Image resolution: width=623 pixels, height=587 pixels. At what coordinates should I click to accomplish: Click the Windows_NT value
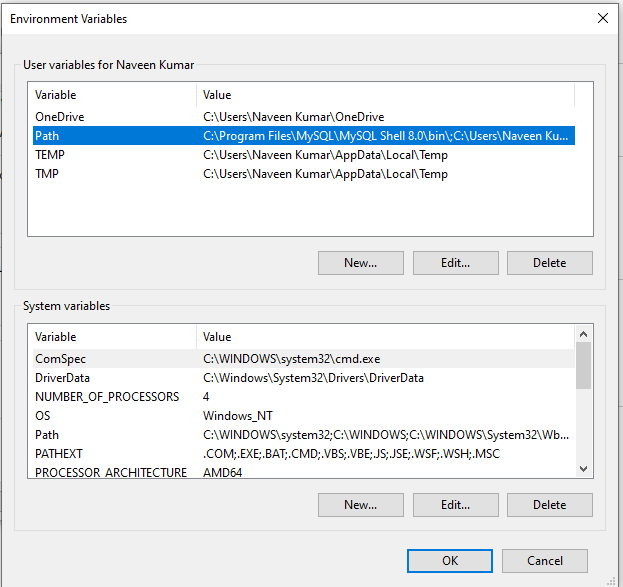coord(238,416)
